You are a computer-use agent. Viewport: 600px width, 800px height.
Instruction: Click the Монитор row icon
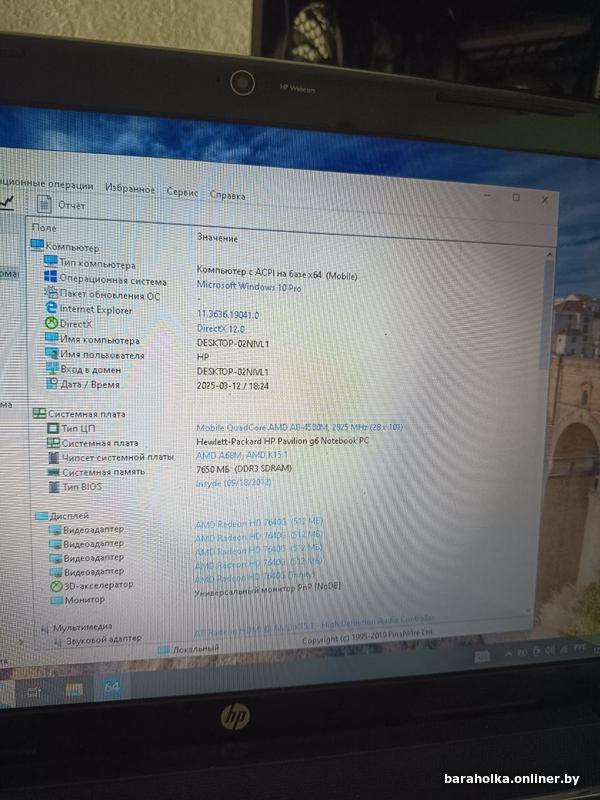point(57,601)
